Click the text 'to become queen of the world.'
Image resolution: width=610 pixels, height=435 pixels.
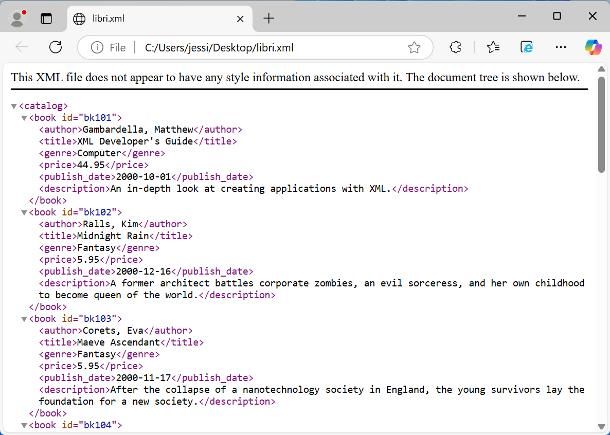click(x=119, y=295)
